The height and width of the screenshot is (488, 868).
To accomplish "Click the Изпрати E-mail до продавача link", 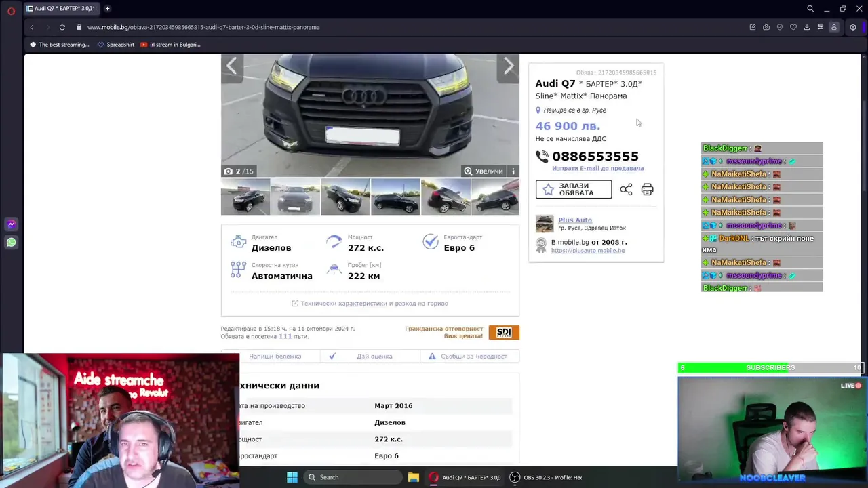I will click(x=597, y=168).
